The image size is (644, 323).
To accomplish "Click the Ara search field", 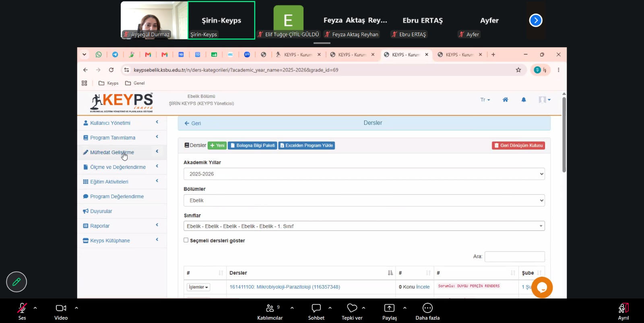I will pyautogui.click(x=515, y=257).
